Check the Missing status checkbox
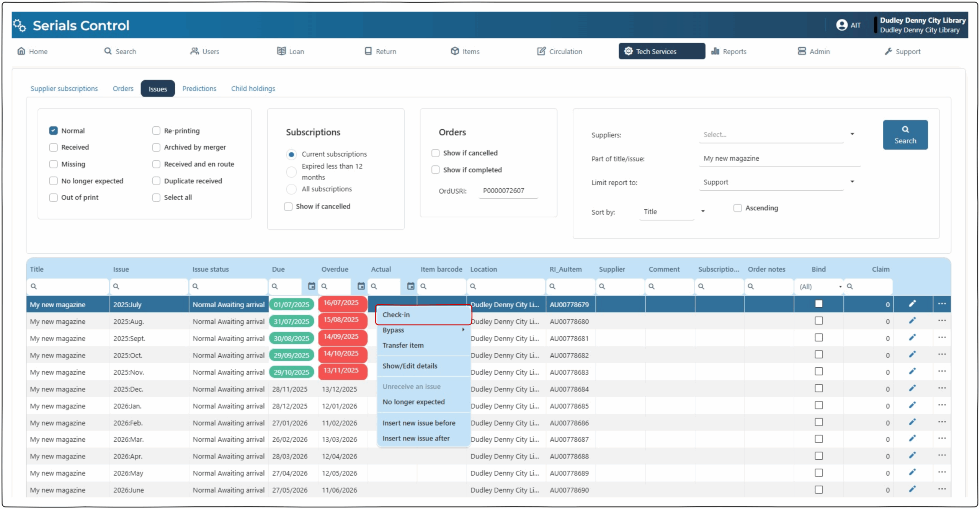Screen dimensions: 980x509 tap(54, 164)
